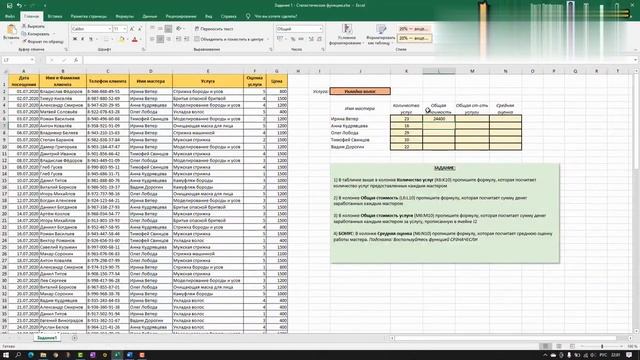This screenshot has width=640, height=360.
Task: Select Top Align icon
Action: 152,29
